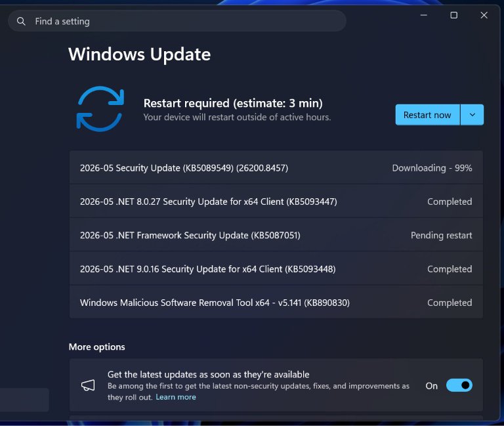Click the Downloading - 99% status
504x426 pixels.
[x=432, y=168]
